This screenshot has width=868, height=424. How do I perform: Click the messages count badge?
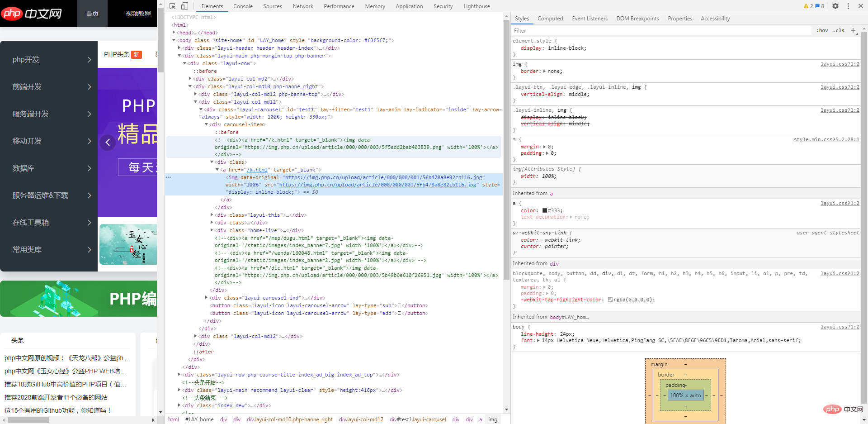click(820, 6)
